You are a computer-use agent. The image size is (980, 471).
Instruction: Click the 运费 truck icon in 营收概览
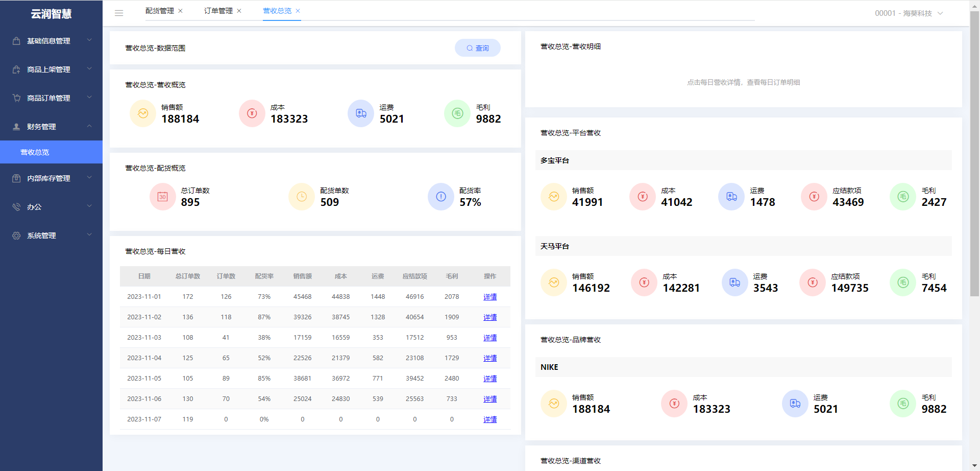pos(361,113)
